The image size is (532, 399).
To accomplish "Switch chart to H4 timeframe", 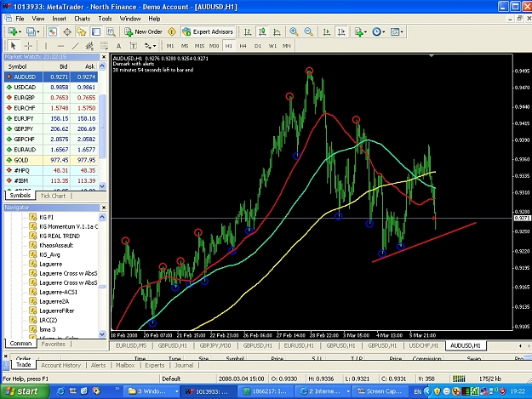I will click(243, 46).
